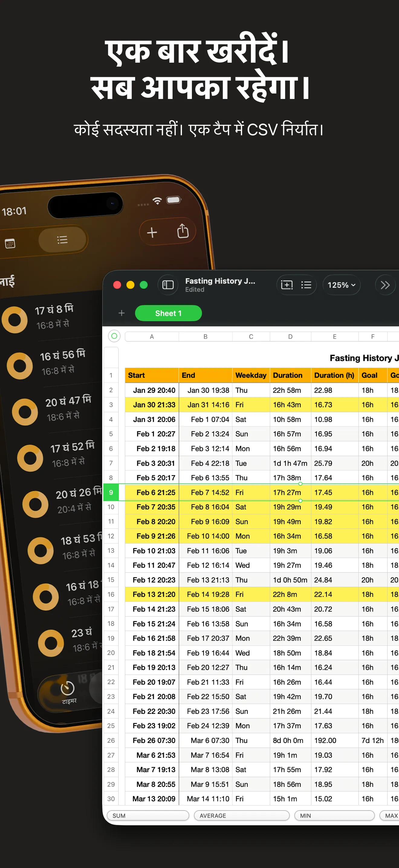Screen dimensions: 399x868
Task: Toggle the Numbers sidebar view icon
Action: pos(168,285)
